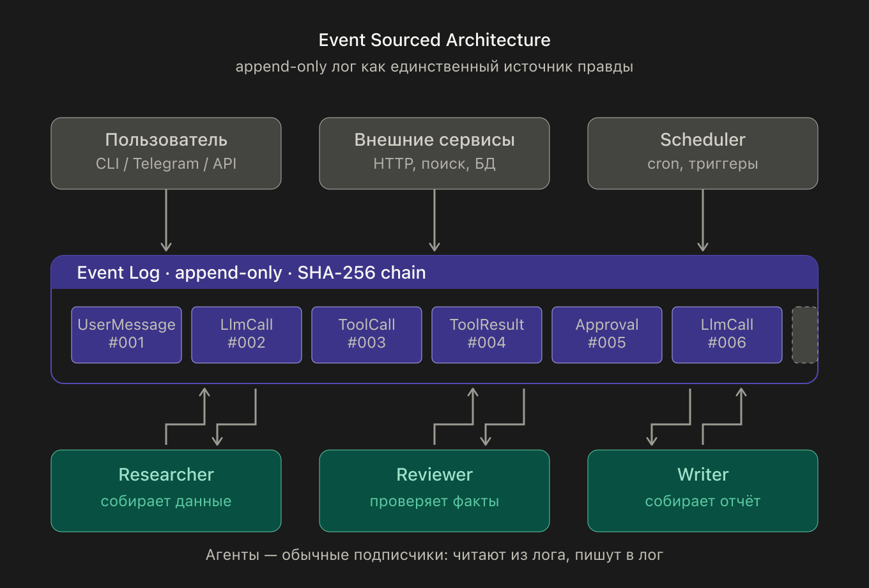Click the 'проверяет факты' text
This screenshot has height=588, width=869.
[x=434, y=501]
